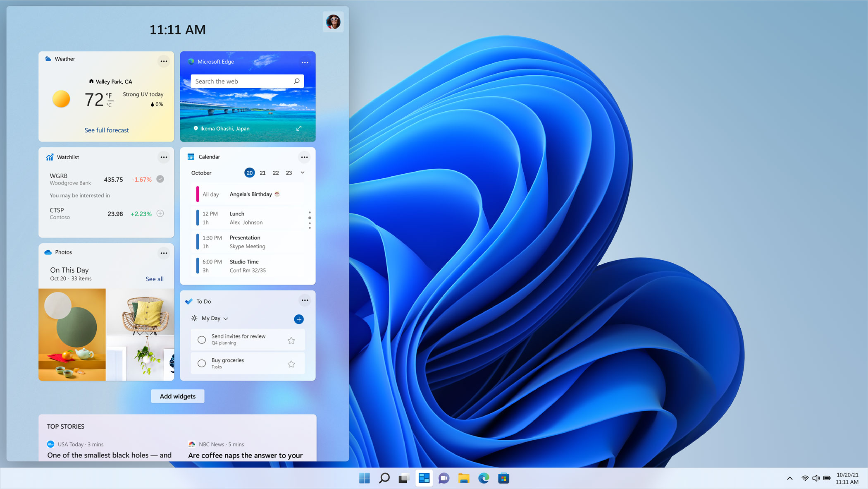Viewport: 868px width, 489px height.
Task: Open Microsoft Edge from taskbar
Action: click(x=484, y=478)
